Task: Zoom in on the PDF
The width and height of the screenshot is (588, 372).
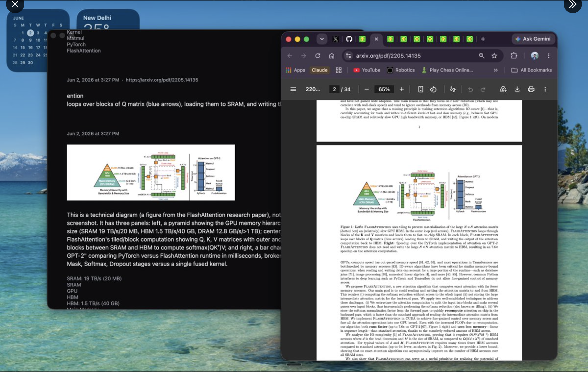Action: tap(402, 89)
